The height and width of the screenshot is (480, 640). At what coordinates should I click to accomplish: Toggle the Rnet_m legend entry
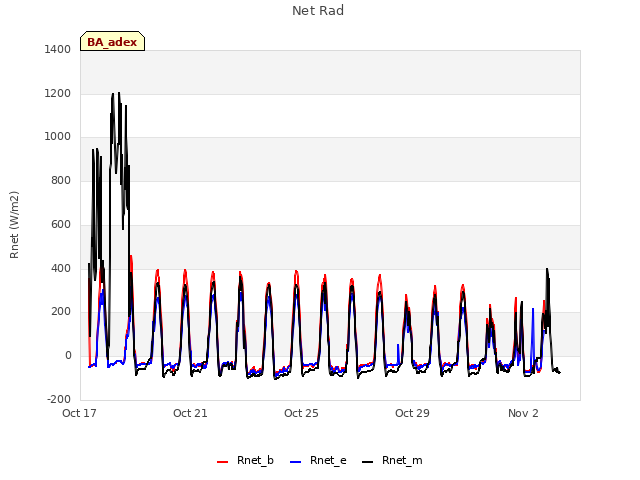392,460
